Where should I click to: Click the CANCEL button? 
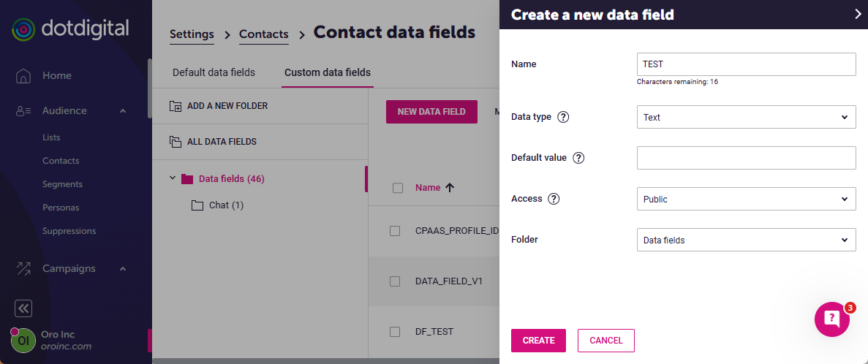coord(605,341)
